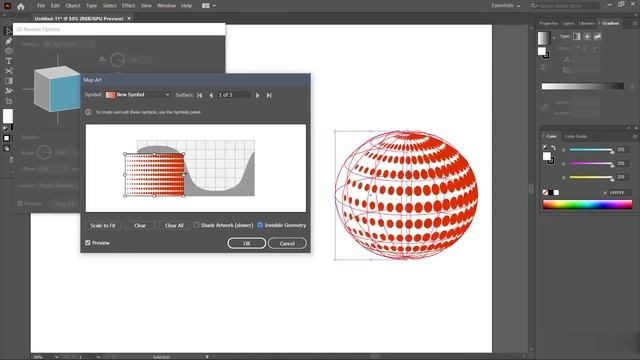Go to the last surface in Map Art

point(269,95)
